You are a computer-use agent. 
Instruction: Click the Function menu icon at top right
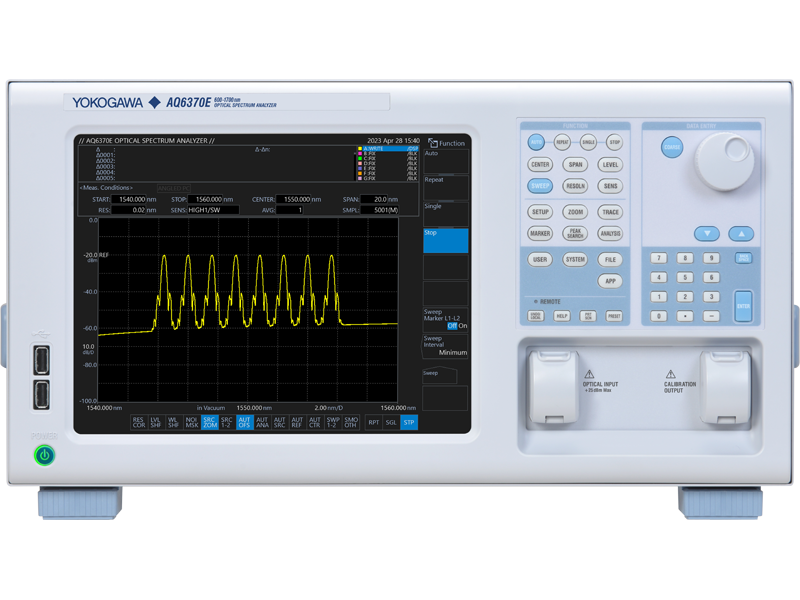click(x=443, y=141)
